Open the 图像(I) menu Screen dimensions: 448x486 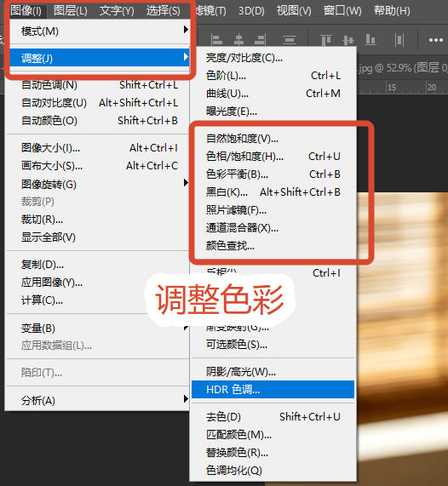[26, 11]
